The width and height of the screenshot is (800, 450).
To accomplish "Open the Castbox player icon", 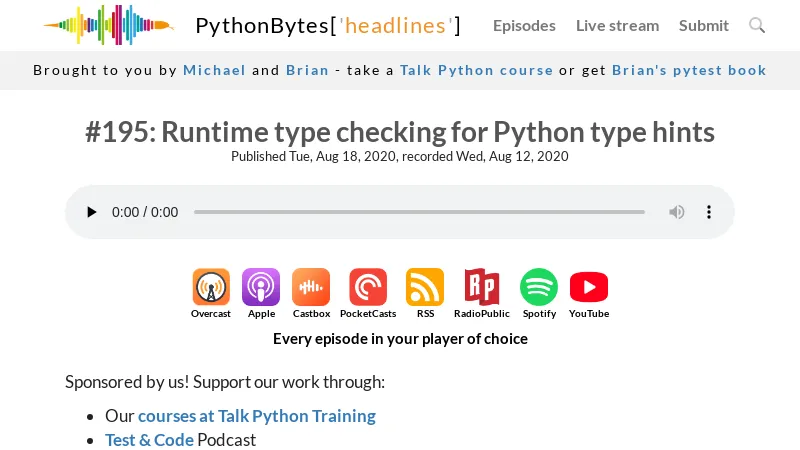I will coord(311,287).
